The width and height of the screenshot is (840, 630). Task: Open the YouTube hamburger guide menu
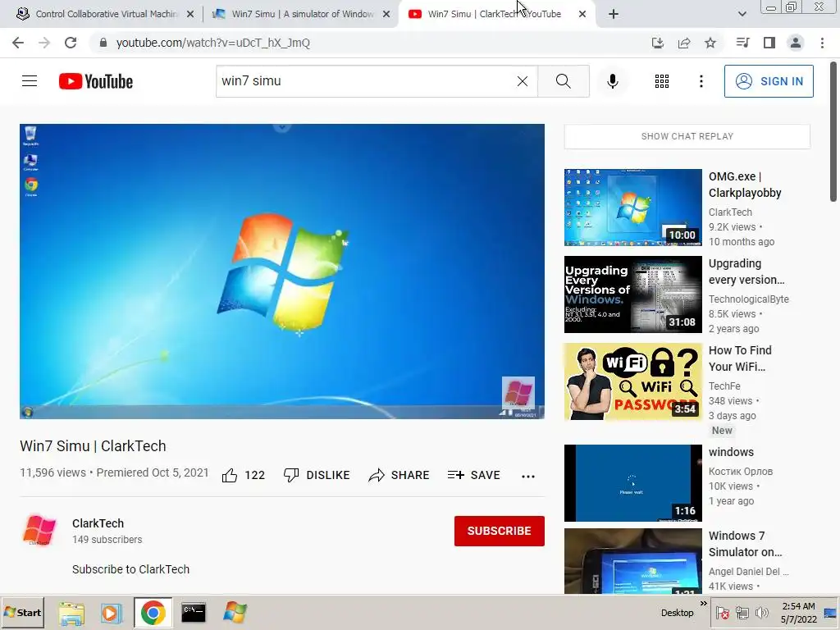tap(30, 81)
